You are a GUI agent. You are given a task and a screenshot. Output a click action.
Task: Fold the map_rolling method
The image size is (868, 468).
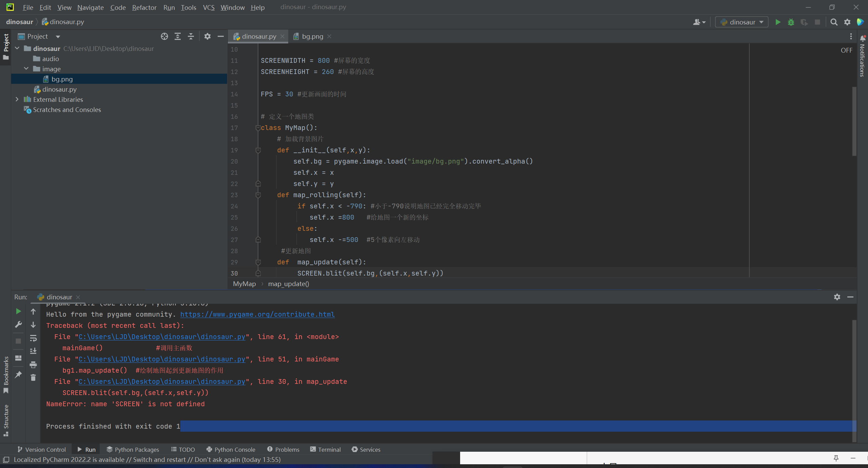[x=258, y=195]
